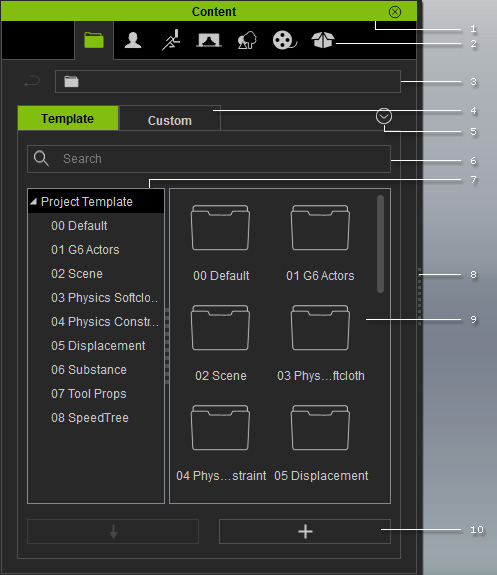Image resolution: width=497 pixels, height=575 pixels.
Task: Select 03 Physics Softcloth in tree
Action: click(x=105, y=298)
